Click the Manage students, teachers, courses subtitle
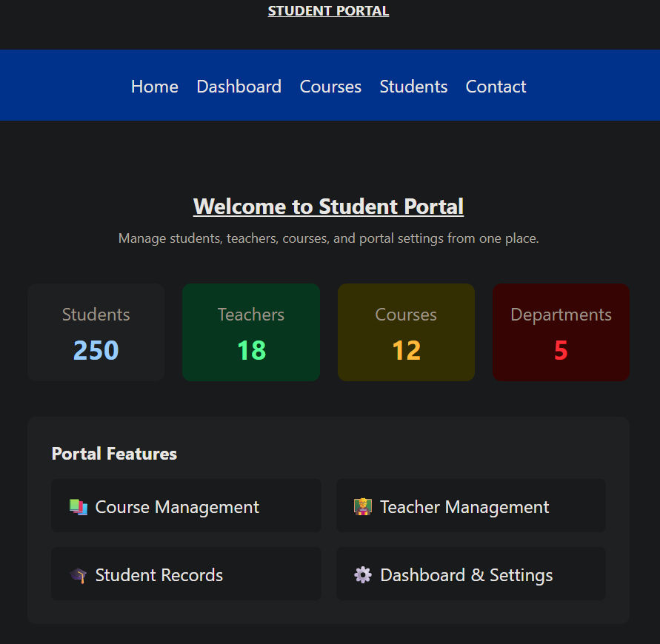 click(x=328, y=238)
